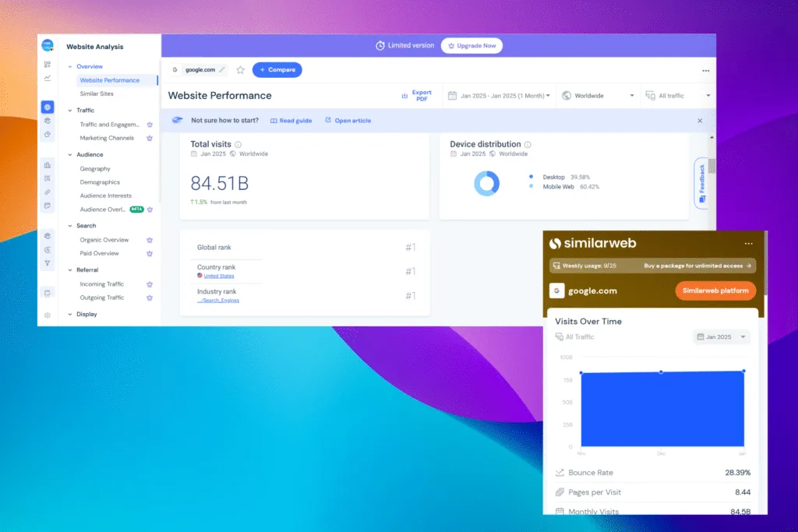Screen dimensions: 798x532
Task: Click the Total visits info icon
Action: click(x=238, y=144)
